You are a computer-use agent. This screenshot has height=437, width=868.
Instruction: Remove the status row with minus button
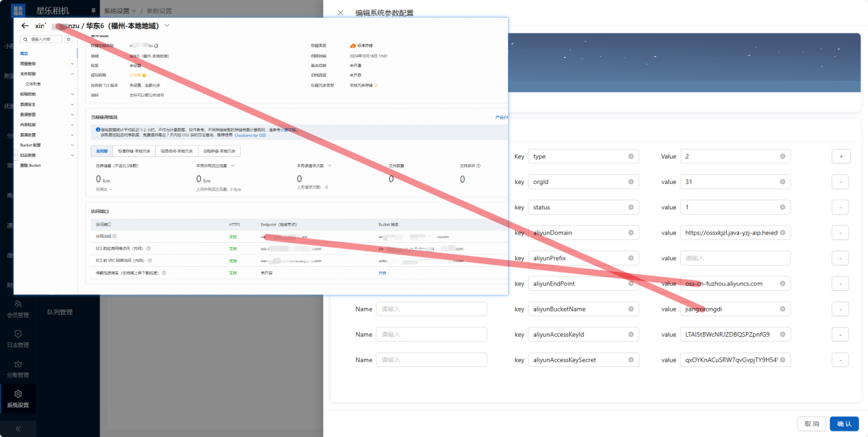[841, 207]
